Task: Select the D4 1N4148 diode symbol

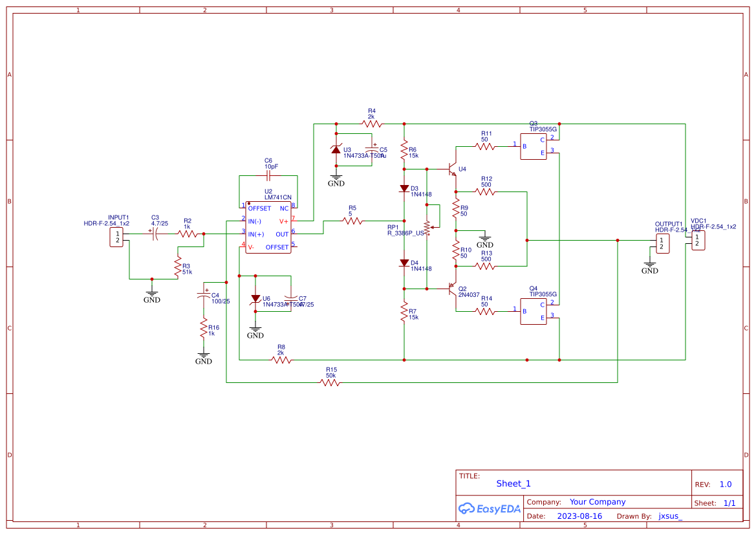Action: click(404, 263)
